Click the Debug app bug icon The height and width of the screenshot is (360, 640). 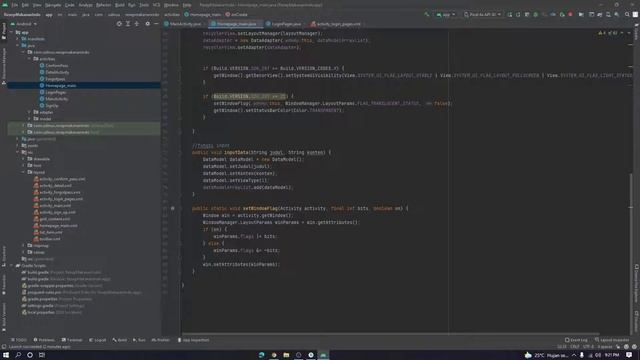(536, 14)
